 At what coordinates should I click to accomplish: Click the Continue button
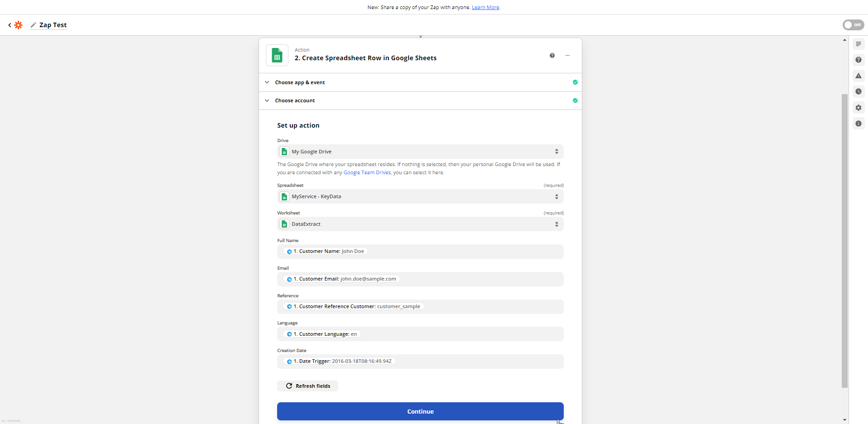[x=420, y=411]
